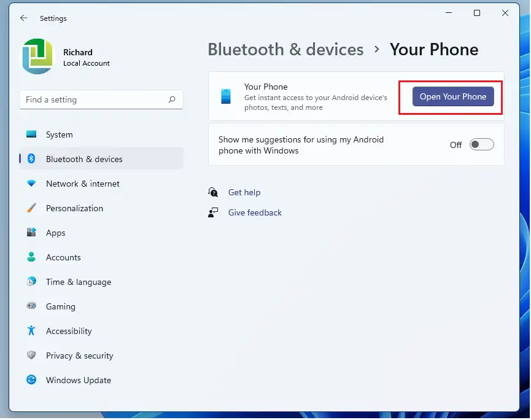This screenshot has width=531, height=420.
Task: Open Windows Update settings
Action: click(x=101, y=380)
